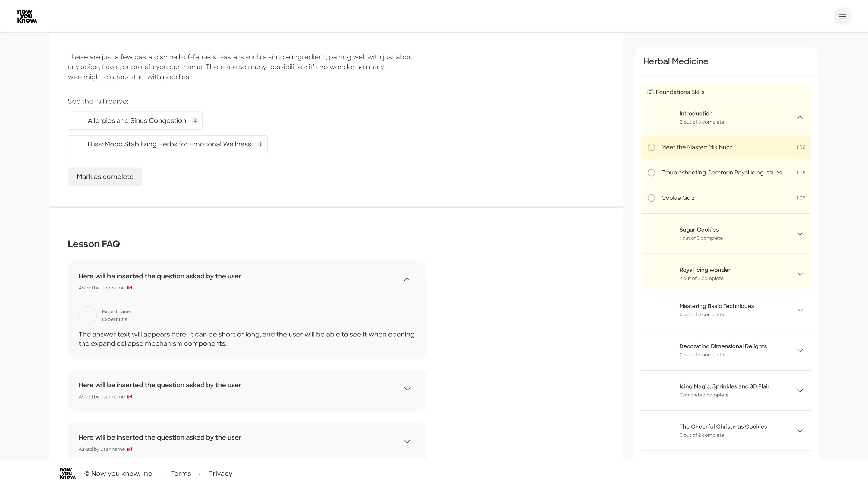Image resolution: width=868 pixels, height=488 pixels.
Task: Open the Terms link in footer
Action: [181, 474]
